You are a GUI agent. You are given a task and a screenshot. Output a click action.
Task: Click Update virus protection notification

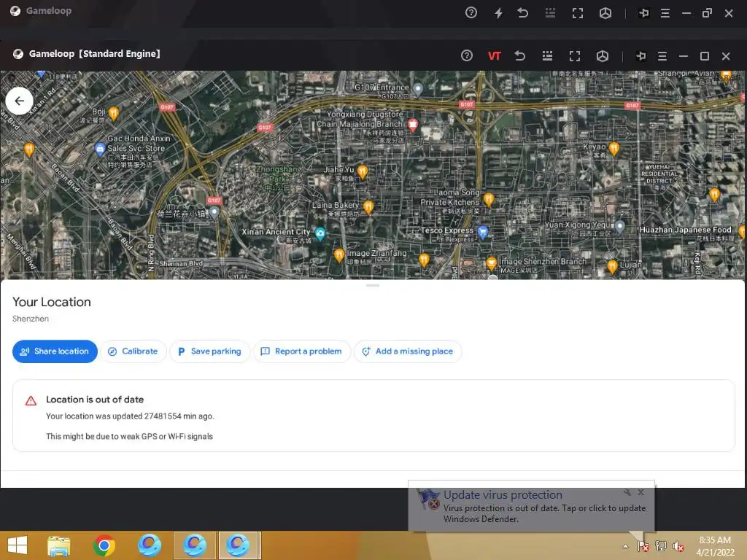tap(531, 506)
